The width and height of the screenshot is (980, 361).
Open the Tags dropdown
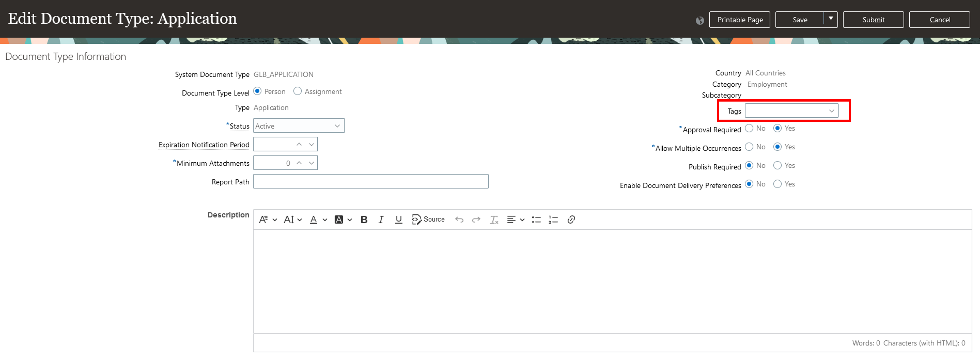[831, 111]
